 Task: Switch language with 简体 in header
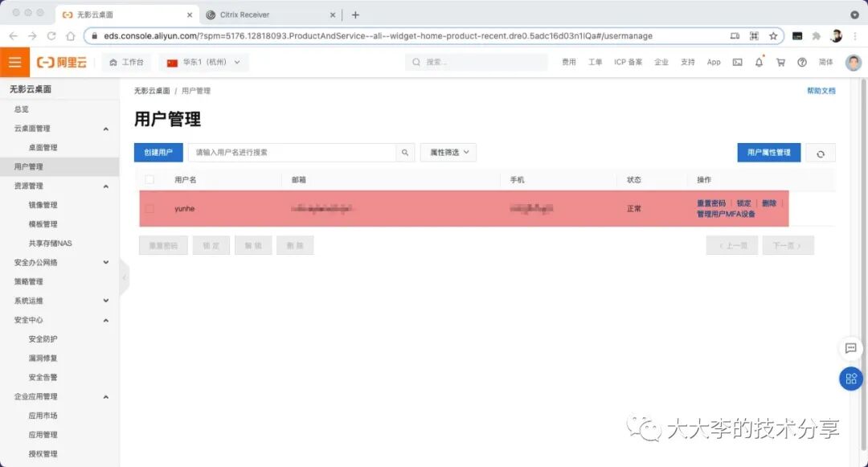click(825, 62)
